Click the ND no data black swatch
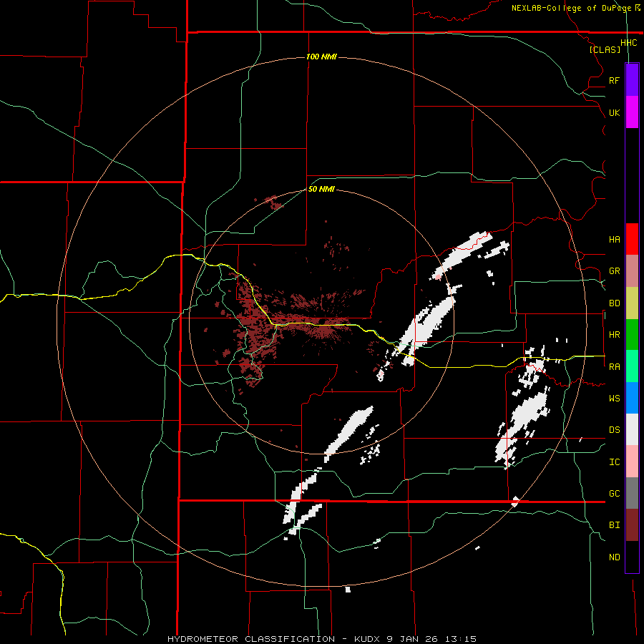 (x=632, y=557)
